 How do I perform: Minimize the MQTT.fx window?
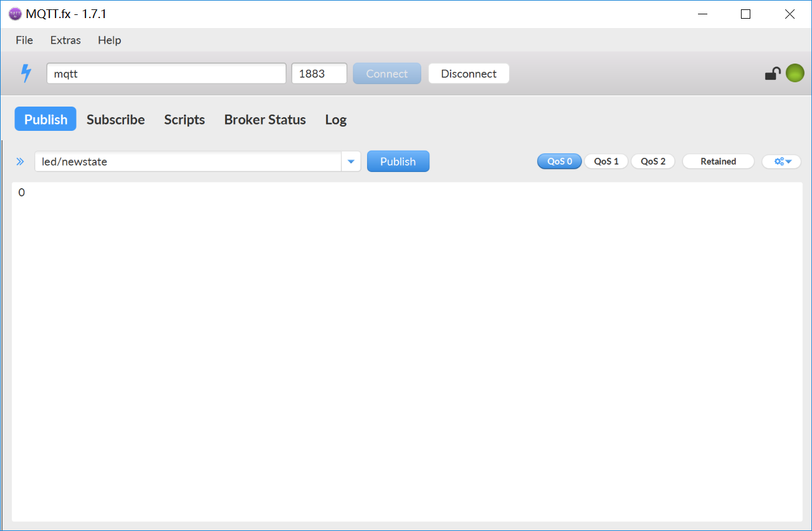pos(703,14)
